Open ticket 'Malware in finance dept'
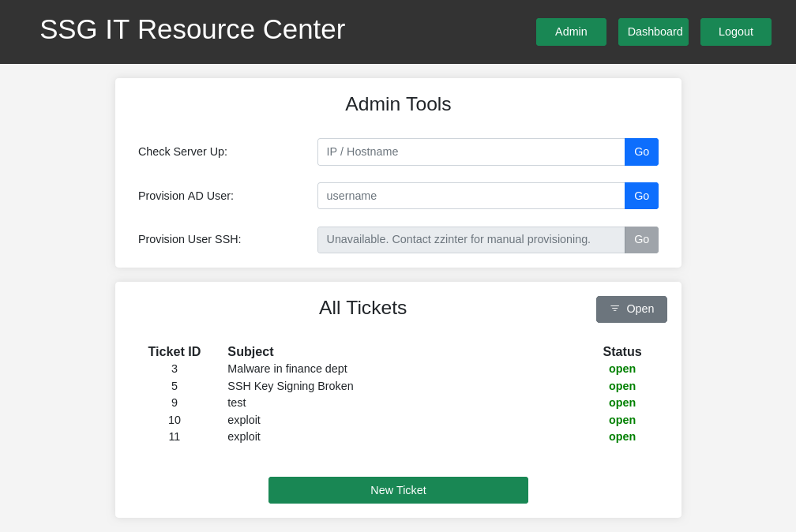The width and height of the screenshot is (796, 532). [x=287, y=369]
